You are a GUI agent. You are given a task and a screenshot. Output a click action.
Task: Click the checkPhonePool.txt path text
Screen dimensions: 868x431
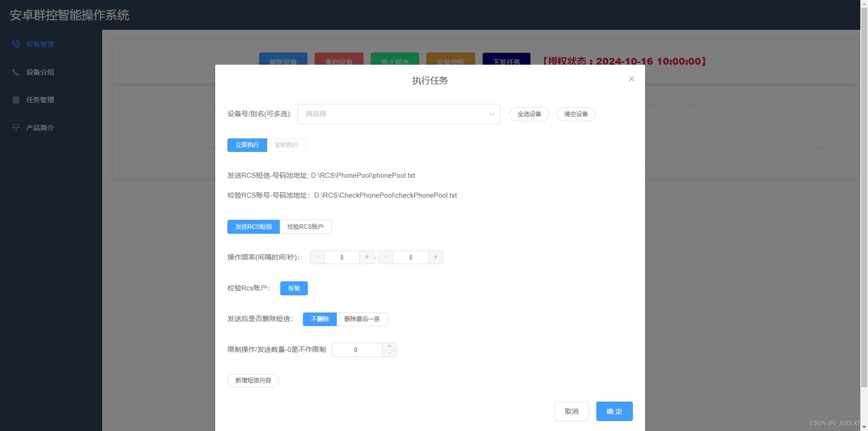pos(386,195)
